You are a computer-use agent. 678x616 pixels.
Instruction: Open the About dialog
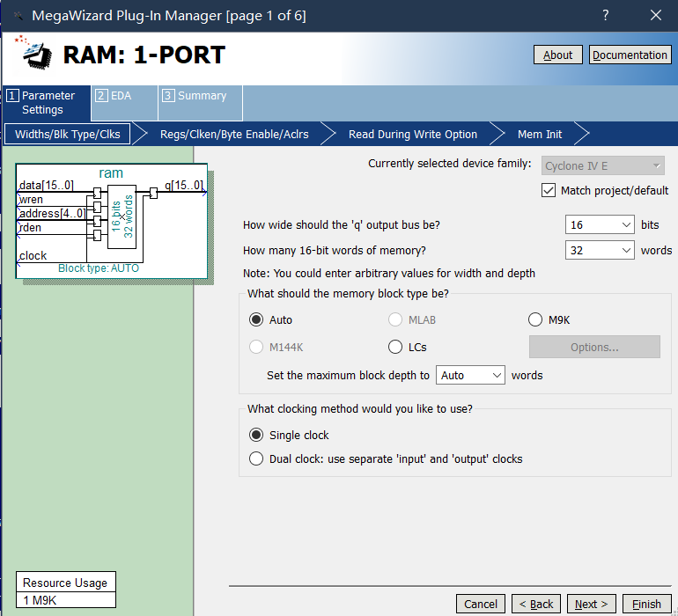pos(557,55)
